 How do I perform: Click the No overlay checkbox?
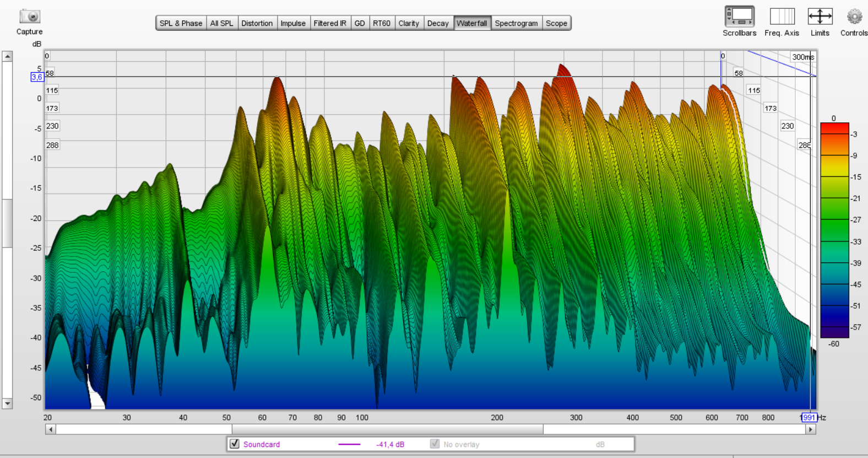pyautogui.click(x=435, y=444)
